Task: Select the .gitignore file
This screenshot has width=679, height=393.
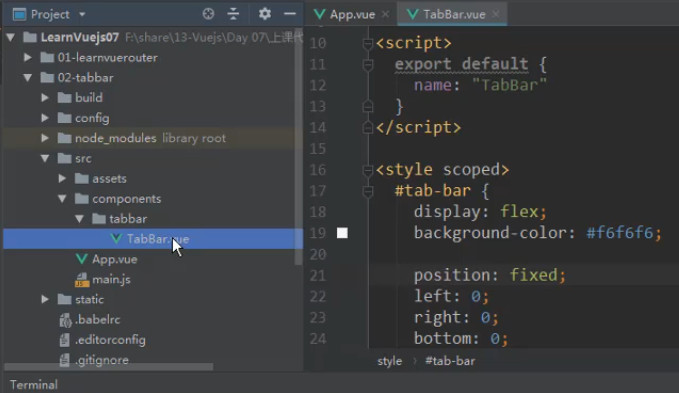Action: pos(101,360)
